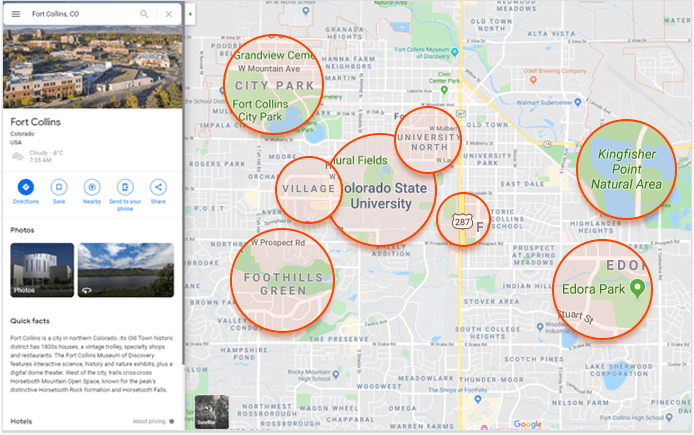Click the OMEGA map label

click(x=402, y=408)
